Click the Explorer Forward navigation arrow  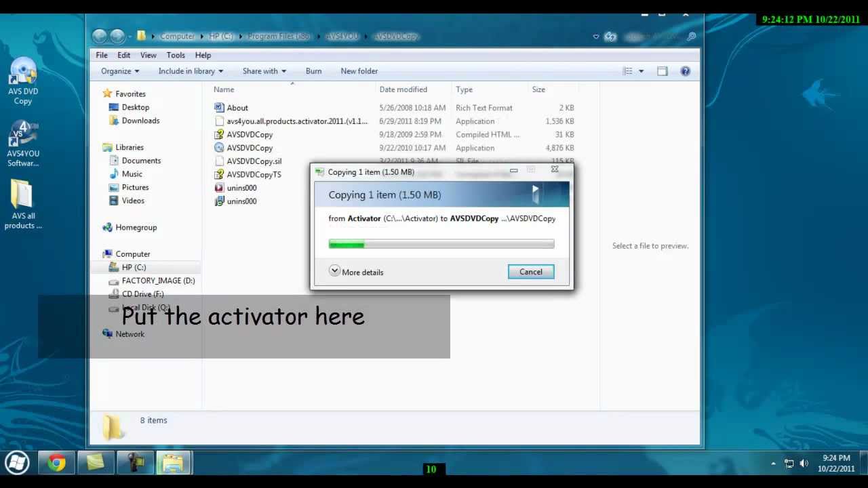click(x=117, y=36)
